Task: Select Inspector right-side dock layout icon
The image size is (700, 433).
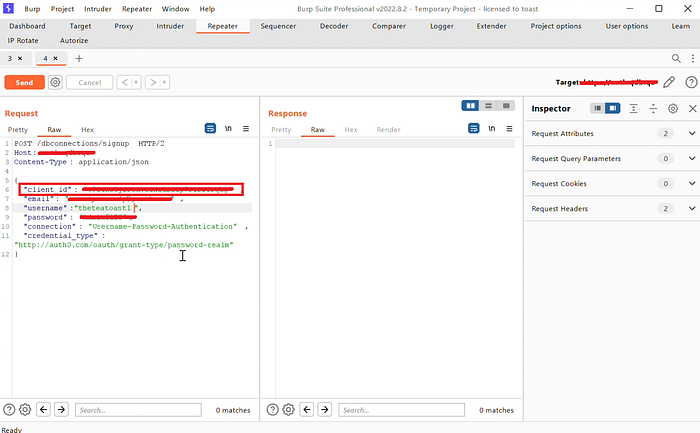Action: [x=613, y=108]
